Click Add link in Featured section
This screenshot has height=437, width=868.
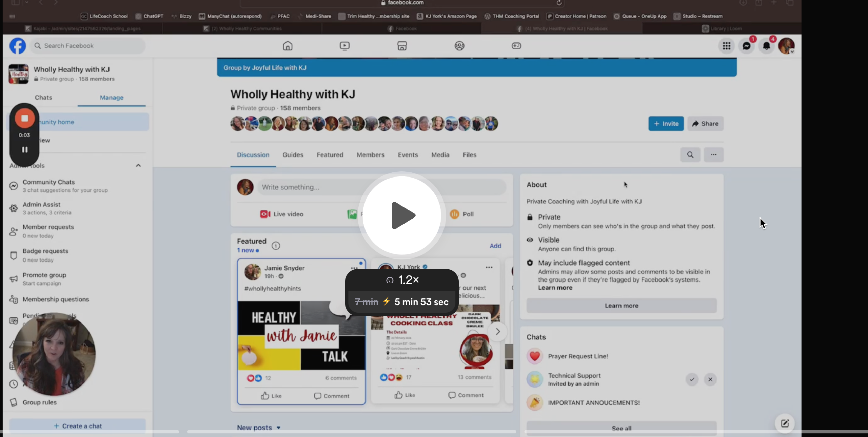(x=495, y=246)
